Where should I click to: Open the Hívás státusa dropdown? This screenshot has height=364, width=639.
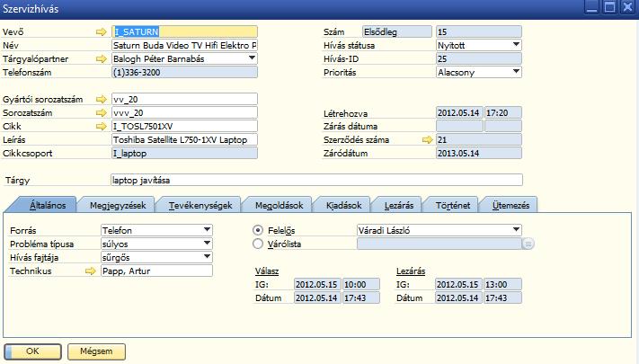coord(517,45)
